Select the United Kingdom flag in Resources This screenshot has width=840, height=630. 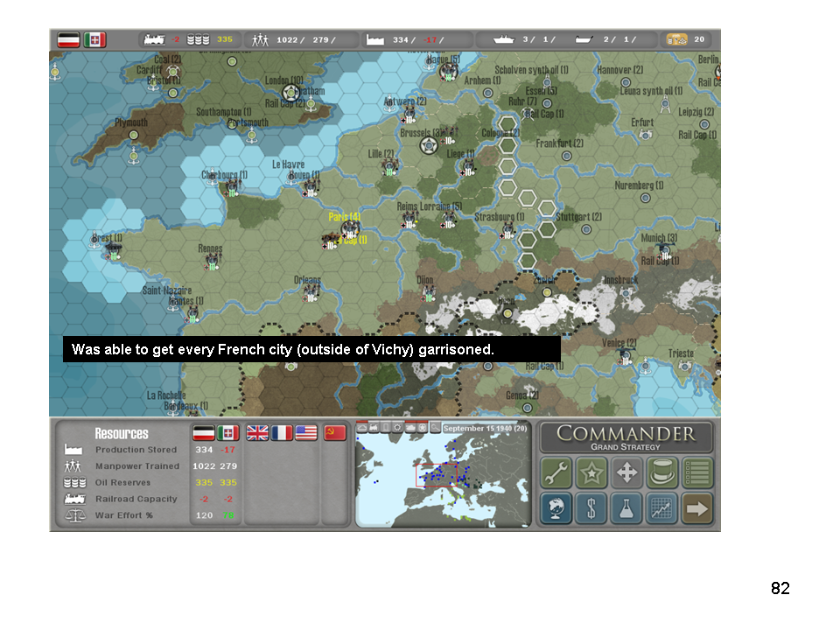click(257, 432)
